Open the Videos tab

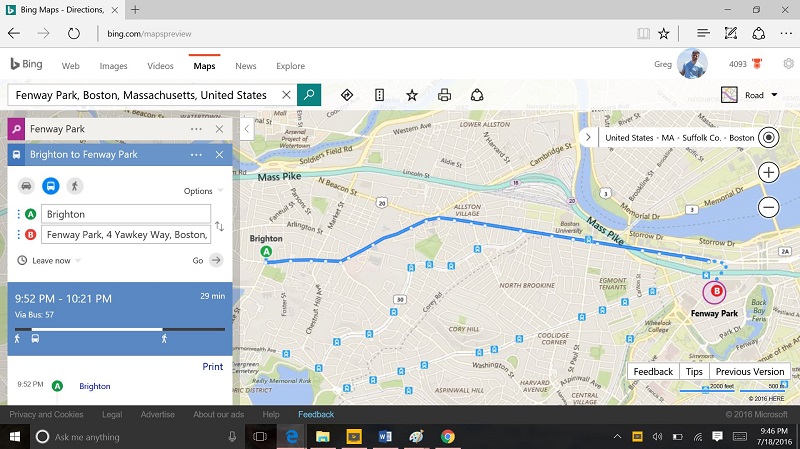coord(160,66)
